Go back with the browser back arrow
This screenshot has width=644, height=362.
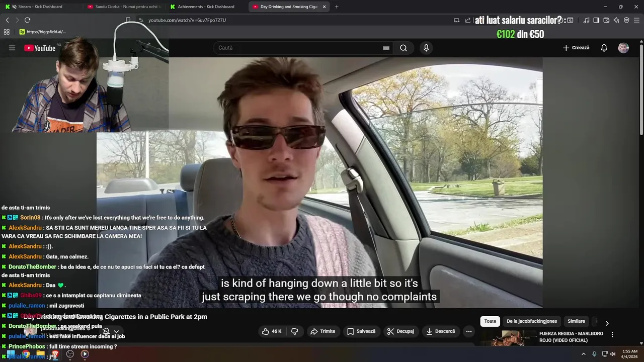coord(7,20)
